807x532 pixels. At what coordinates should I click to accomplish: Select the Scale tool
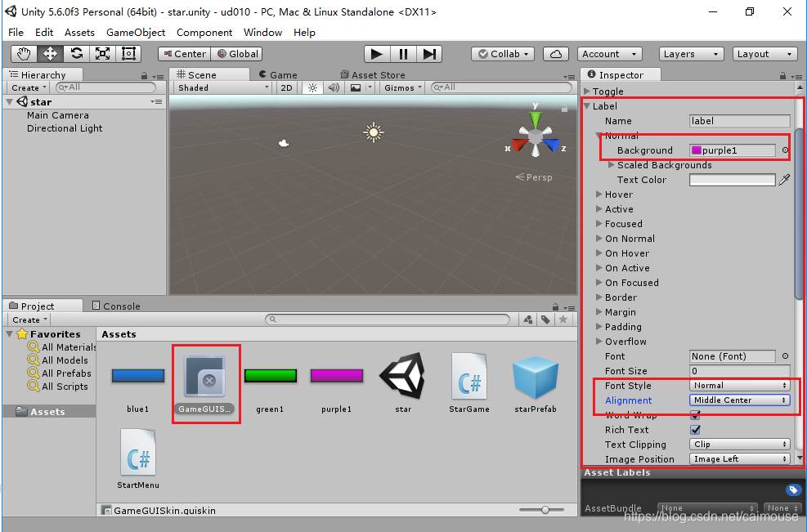pyautogui.click(x=102, y=54)
